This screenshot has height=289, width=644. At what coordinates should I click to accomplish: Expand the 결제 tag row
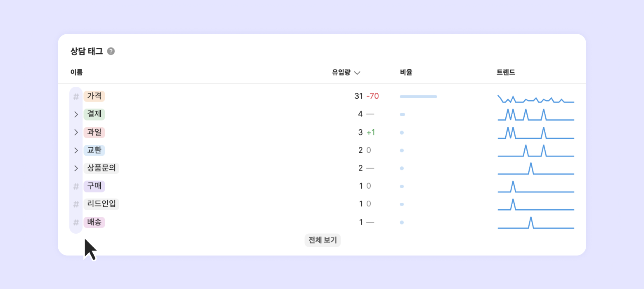(76, 114)
